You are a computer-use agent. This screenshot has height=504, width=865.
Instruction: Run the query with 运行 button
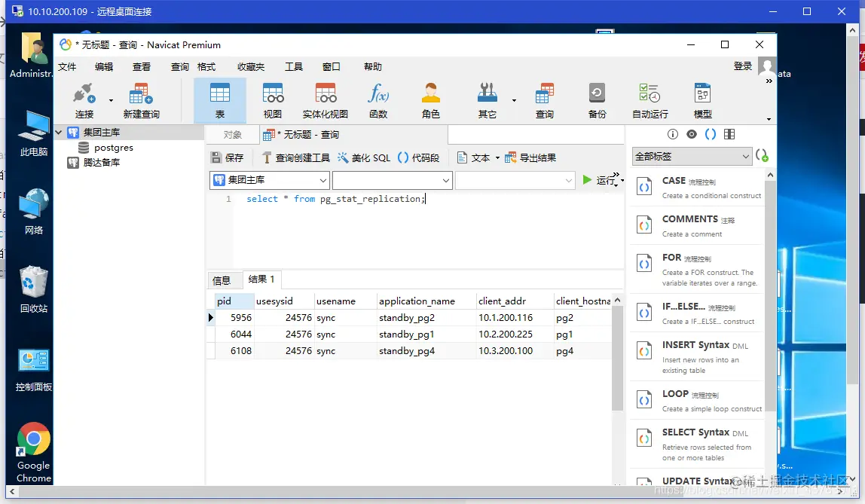coord(601,180)
